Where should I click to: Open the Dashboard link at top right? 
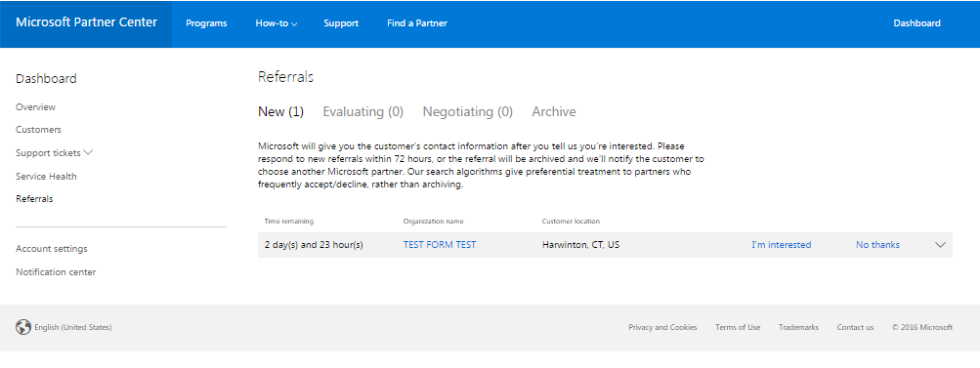point(916,23)
